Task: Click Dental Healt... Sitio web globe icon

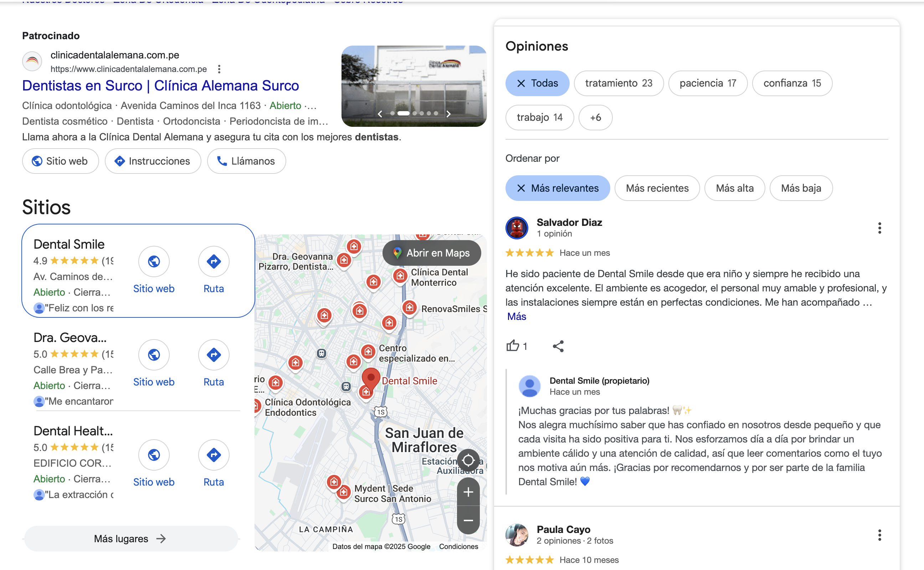Action: pos(154,455)
